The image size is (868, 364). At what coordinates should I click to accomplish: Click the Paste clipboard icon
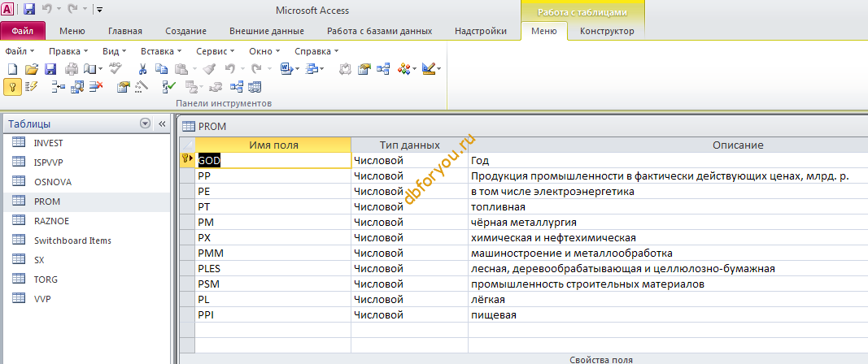coord(181,69)
